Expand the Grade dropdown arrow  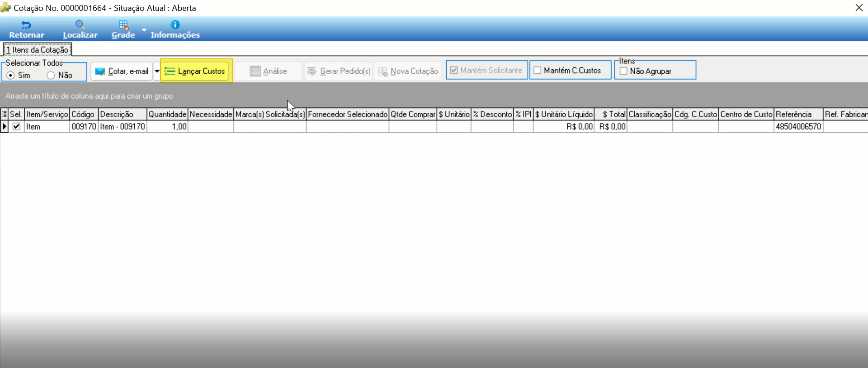click(x=144, y=30)
